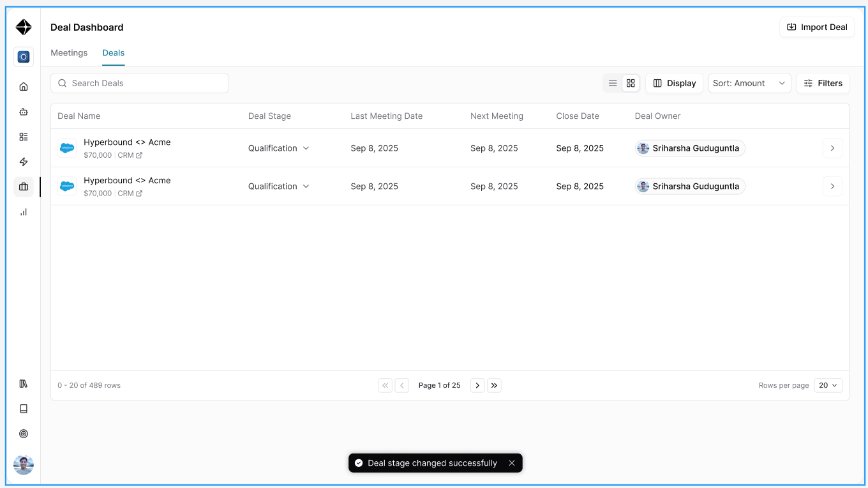
Task: Switch to the Meetings tab
Action: (x=69, y=53)
